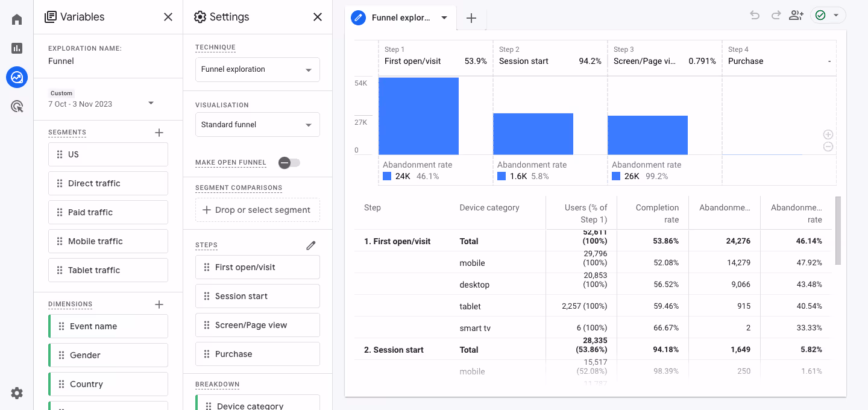Screen dimensions: 868x410
Task: Click the 2. Session start row
Action: [x=593, y=350]
